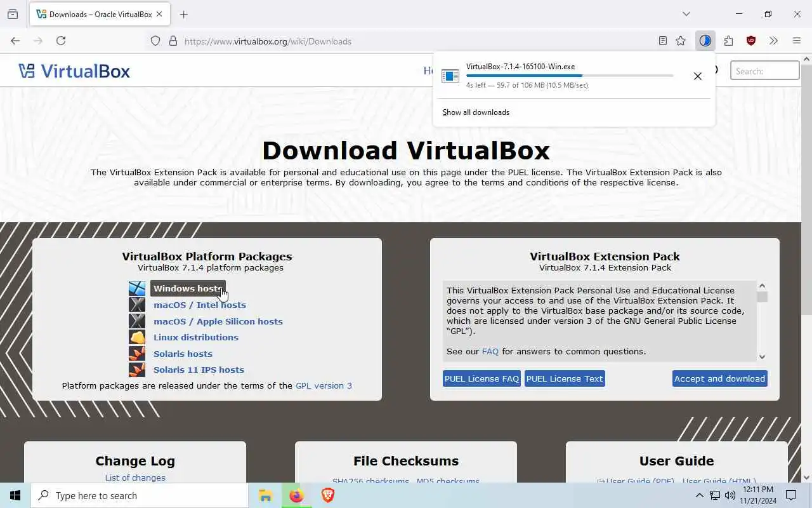Click the volume speaker tray icon
This screenshot has width=812, height=508.
pyautogui.click(x=730, y=495)
